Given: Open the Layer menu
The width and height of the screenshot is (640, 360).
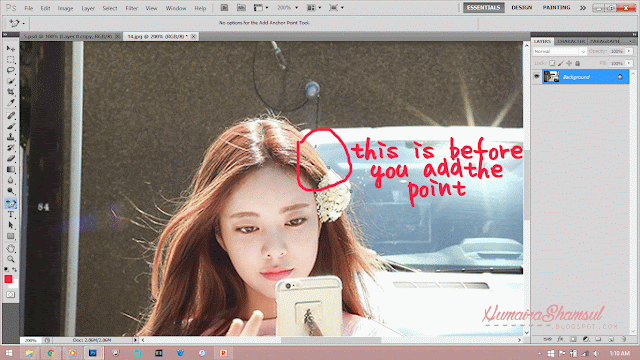Looking at the screenshot, I should point(88,8).
